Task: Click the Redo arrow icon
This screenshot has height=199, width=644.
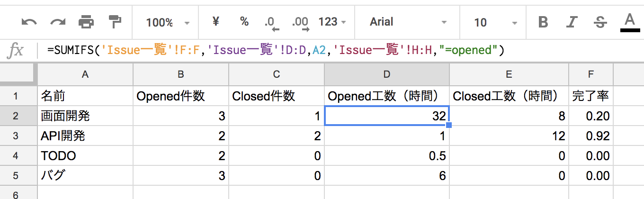Action: tap(58, 22)
